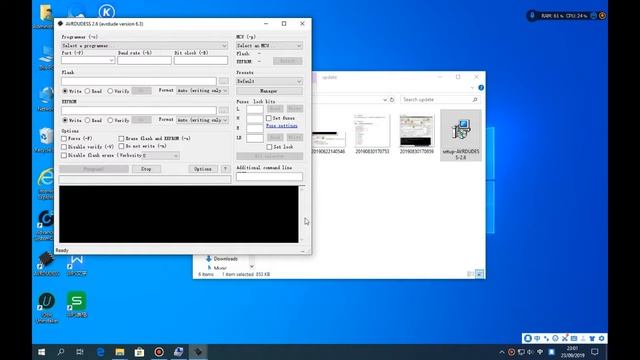Open the Options button
Screen dimensions: 640x360
(203, 169)
